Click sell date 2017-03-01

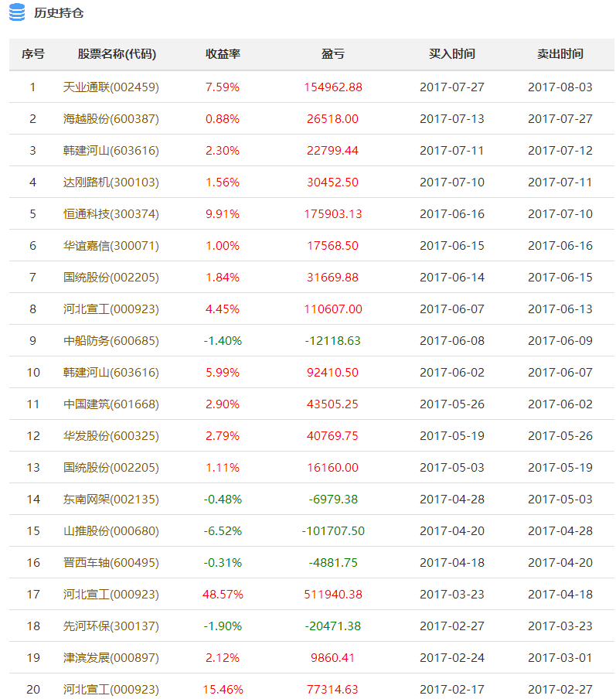[560, 657]
